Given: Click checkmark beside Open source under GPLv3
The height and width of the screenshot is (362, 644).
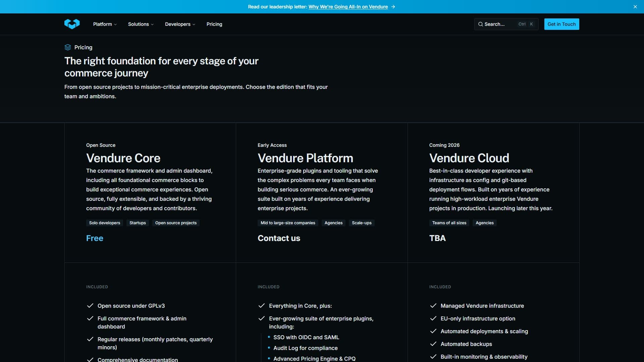Looking at the screenshot, I should click(90, 306).
